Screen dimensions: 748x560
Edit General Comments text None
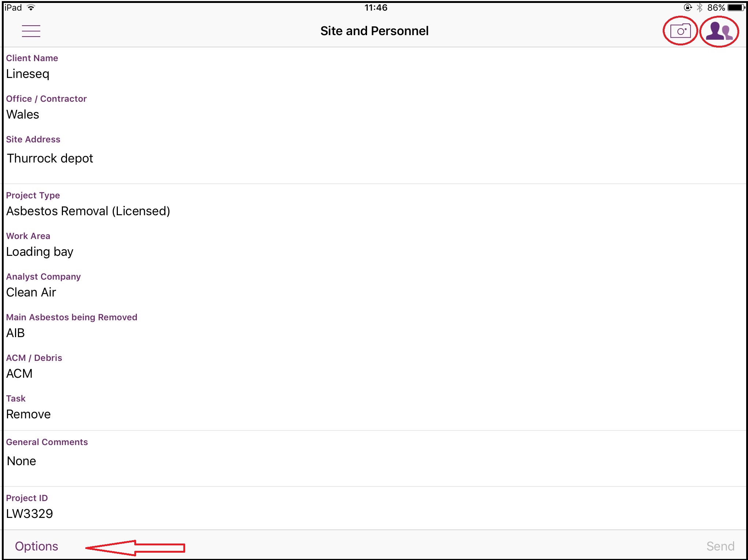[22, 461]
